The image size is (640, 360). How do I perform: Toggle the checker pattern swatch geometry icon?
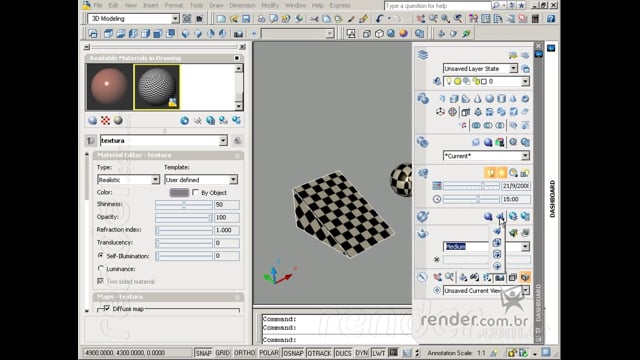click(x=105, y=120)
